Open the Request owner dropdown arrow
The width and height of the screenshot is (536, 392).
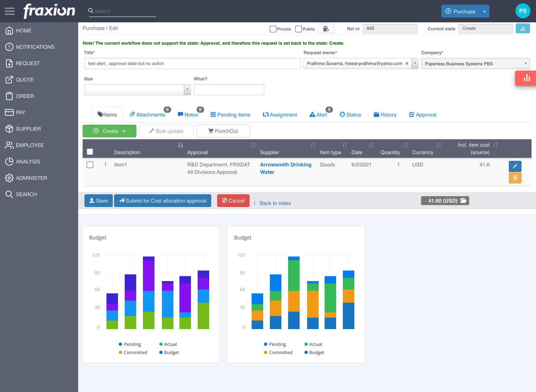415,64
